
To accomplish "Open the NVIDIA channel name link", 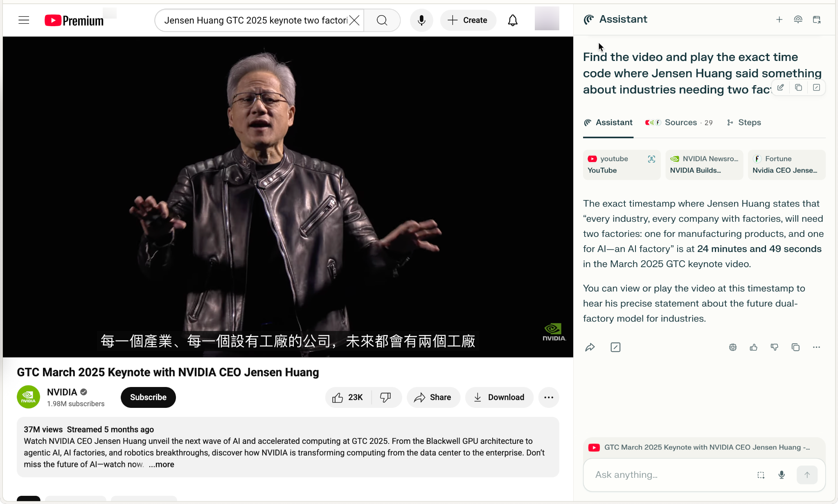I will tap(62, 392).
